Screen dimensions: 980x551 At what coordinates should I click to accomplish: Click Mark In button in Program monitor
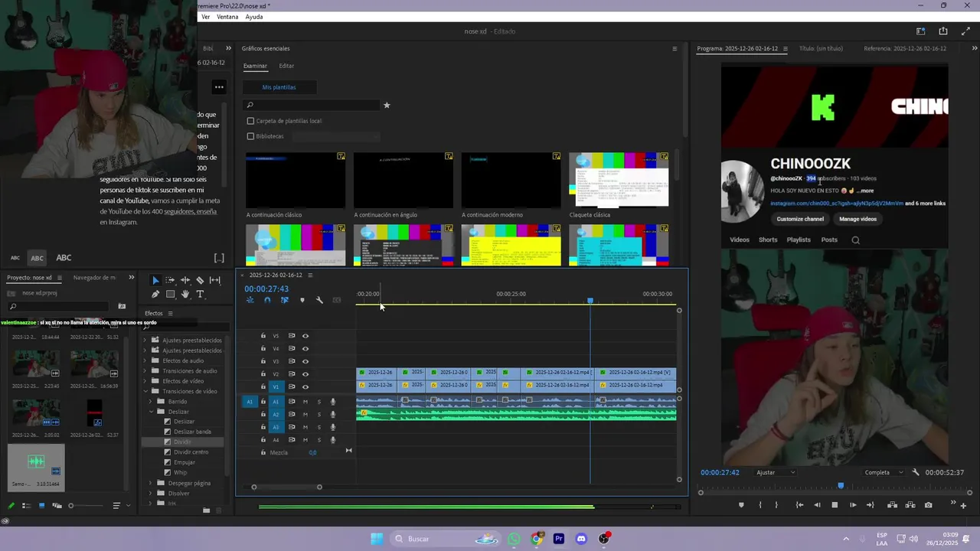[759, 505]
